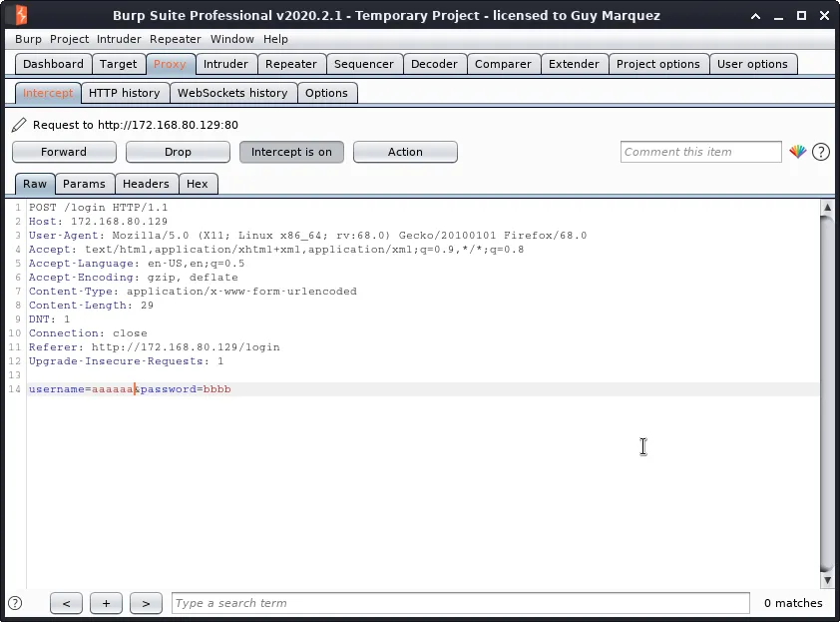
Task: Open the Repeater menu
Action: (176, 39)
